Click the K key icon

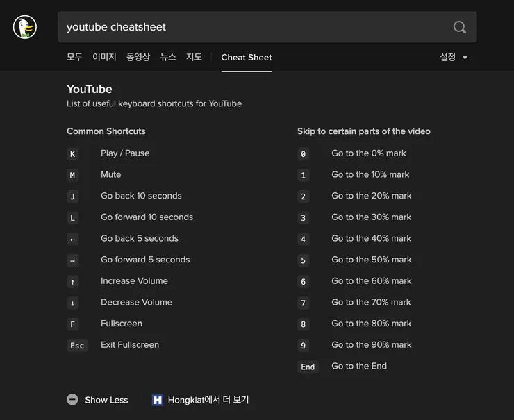point(72,154)
